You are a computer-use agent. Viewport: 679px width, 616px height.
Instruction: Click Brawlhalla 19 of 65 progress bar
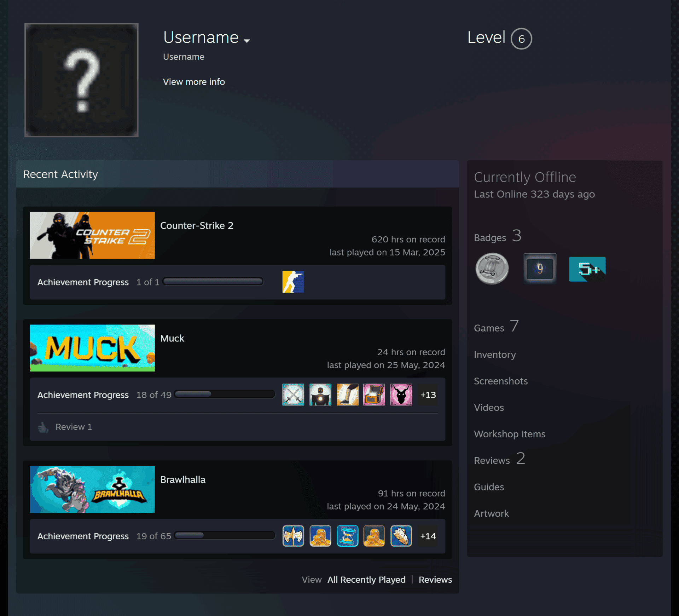coord(225,535)
